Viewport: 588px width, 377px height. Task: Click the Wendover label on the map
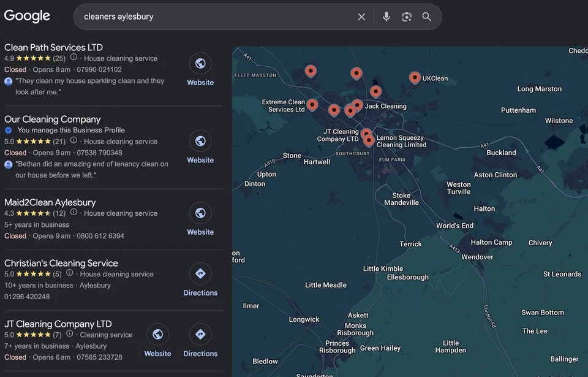[477, 257]
